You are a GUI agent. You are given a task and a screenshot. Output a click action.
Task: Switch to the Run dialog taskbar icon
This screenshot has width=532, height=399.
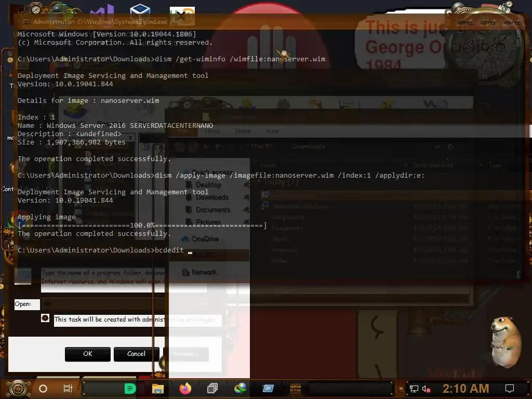[268, 389]
